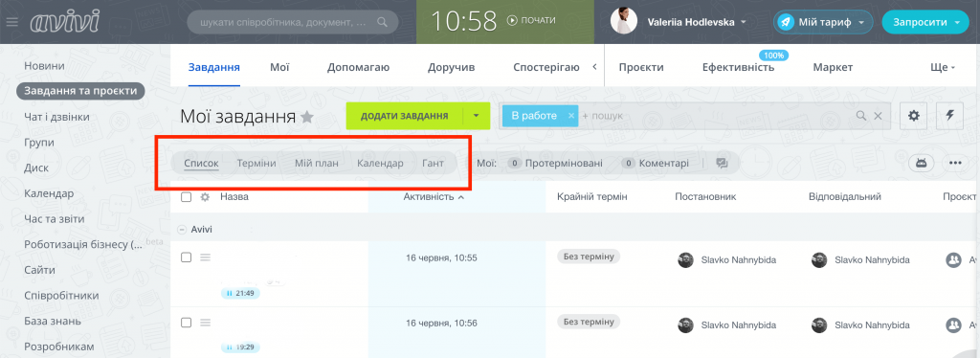Open the Valeriia Hodlevska user dropdown
980x358 pixels.
pos(697,22)
